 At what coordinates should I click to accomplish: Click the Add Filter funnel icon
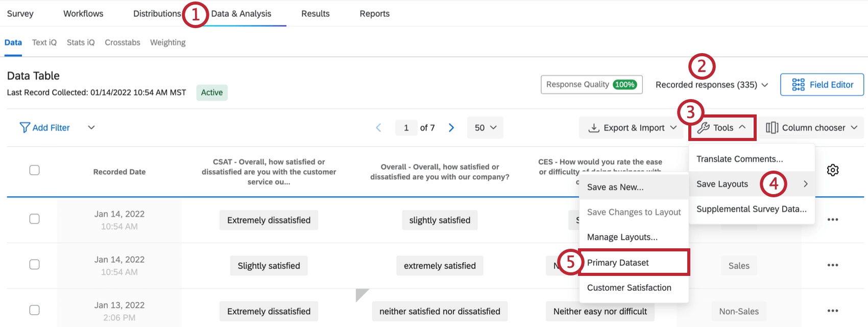point(25,128)
